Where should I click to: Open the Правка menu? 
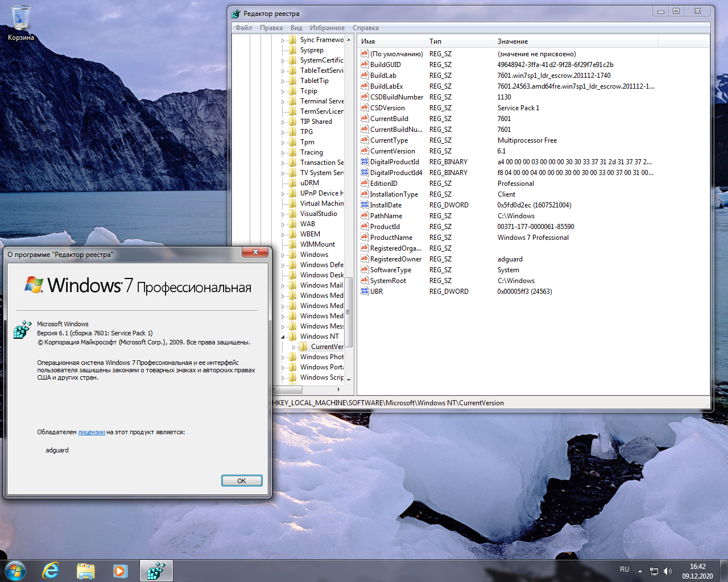pyautogui.click(x=271, y=28)
